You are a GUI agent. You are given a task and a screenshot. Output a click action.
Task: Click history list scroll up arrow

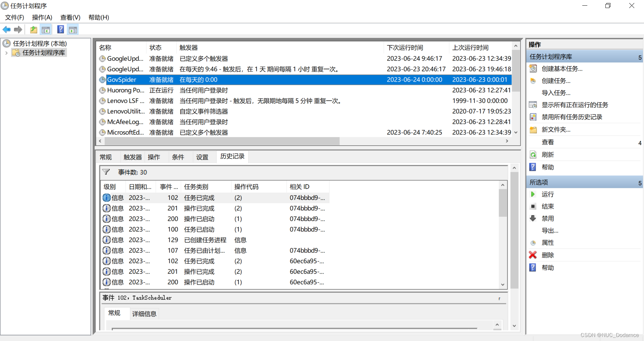coord(502,185)
